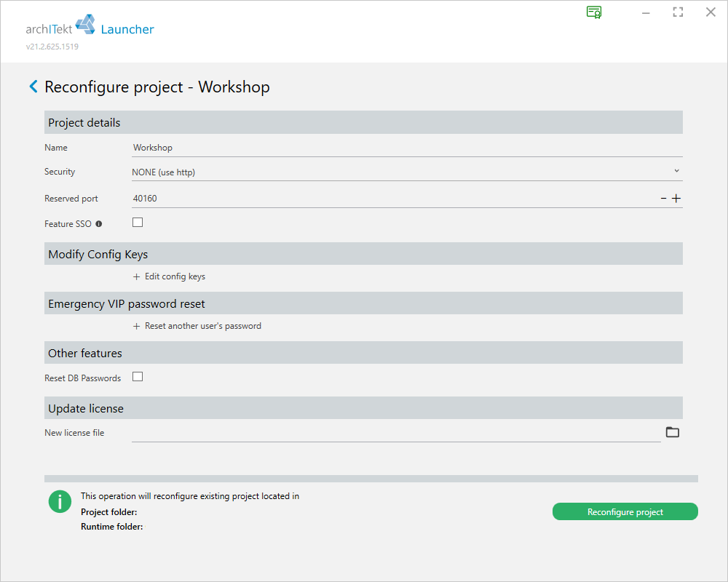This screenshot has width=728, height=582.
Task: Click the Runtime folder label
Action: pos(112,527)
